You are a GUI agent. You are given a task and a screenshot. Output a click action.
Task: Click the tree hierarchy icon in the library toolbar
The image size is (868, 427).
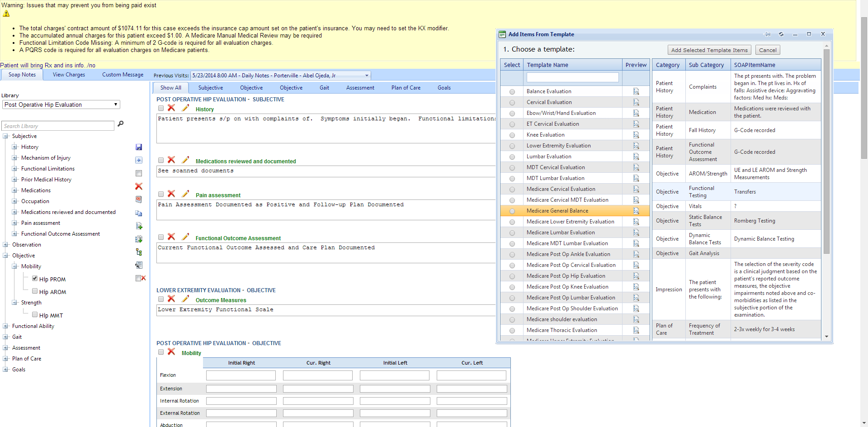tap(139, 252)
